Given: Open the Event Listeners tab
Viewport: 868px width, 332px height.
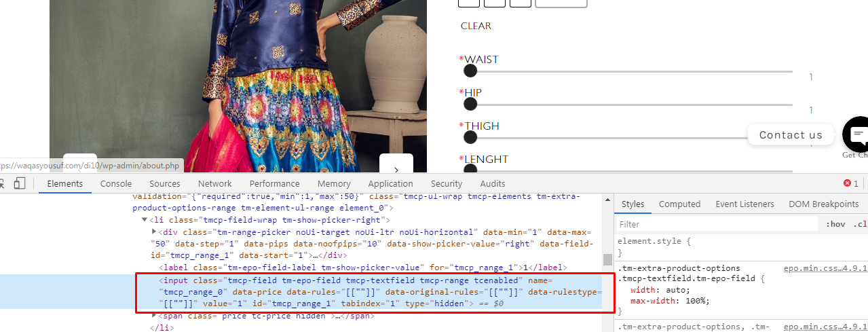Looking at the screenshot, I should [x=744, y=204].
